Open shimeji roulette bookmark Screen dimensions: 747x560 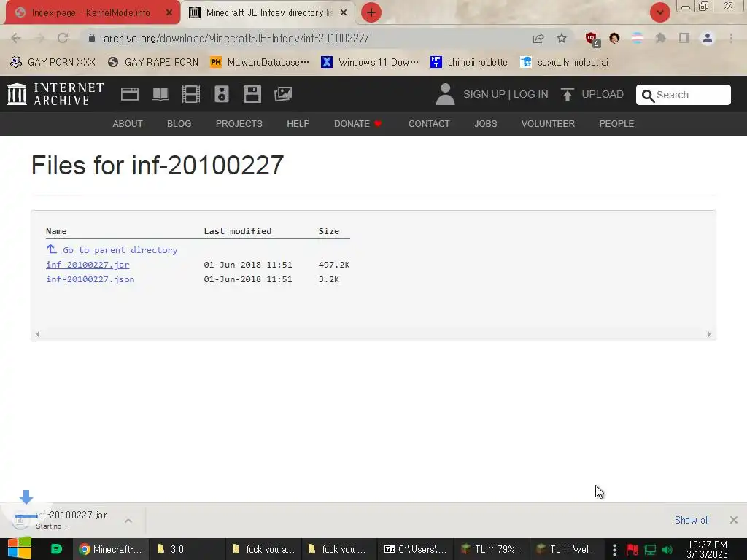coord(469,63)
